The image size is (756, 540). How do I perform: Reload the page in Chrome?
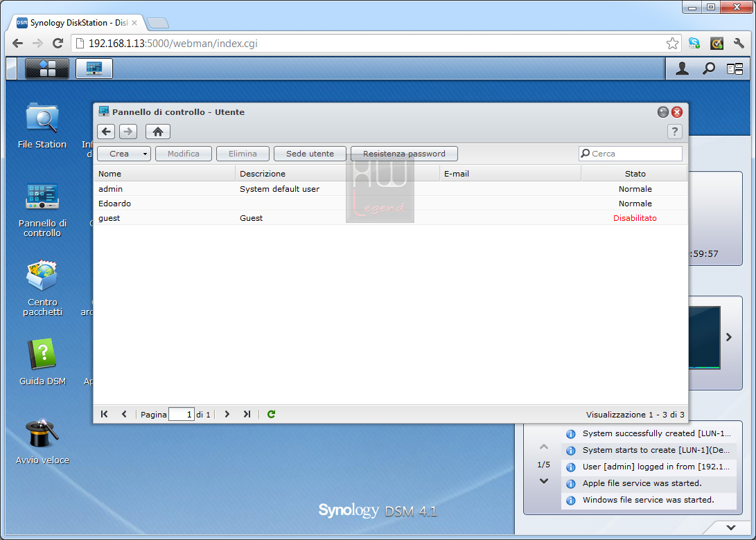58,44
